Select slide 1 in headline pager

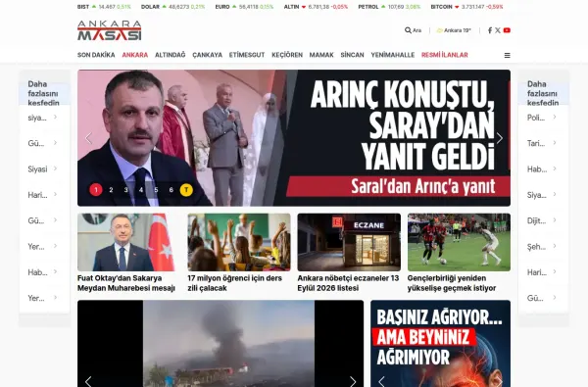[x=96, y=190]
